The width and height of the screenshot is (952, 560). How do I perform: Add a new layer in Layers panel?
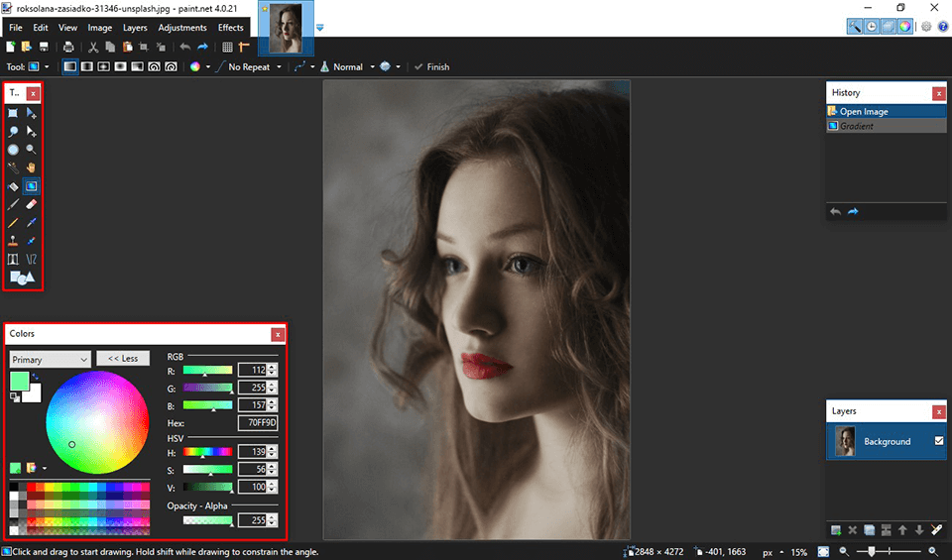click(x=836, y=530)
